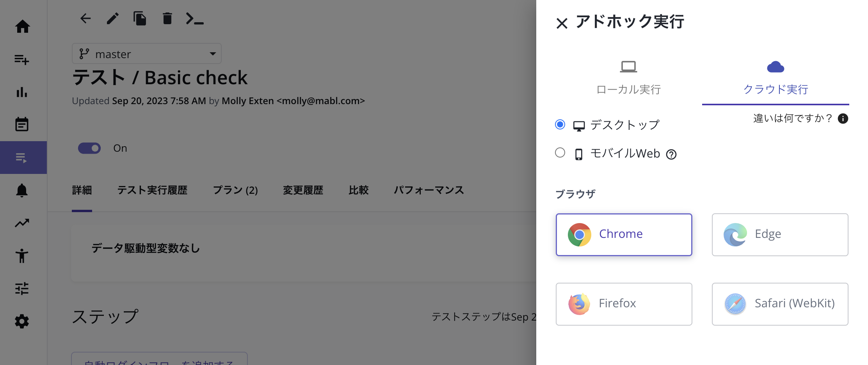Screen dimensions: 868x365
Task: Duplicate test using the copy icon
Action: 140,18
